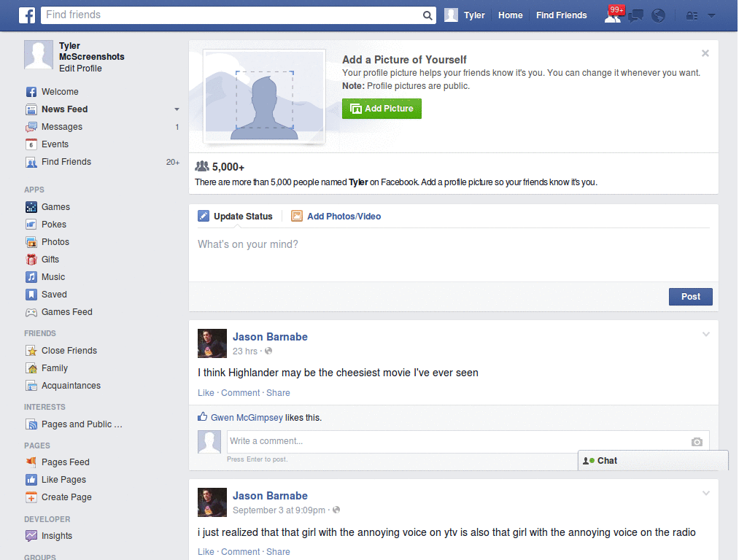Click public globe icon on 23 hrs post
The image size is (747, 560).
(x=268, y=351)
